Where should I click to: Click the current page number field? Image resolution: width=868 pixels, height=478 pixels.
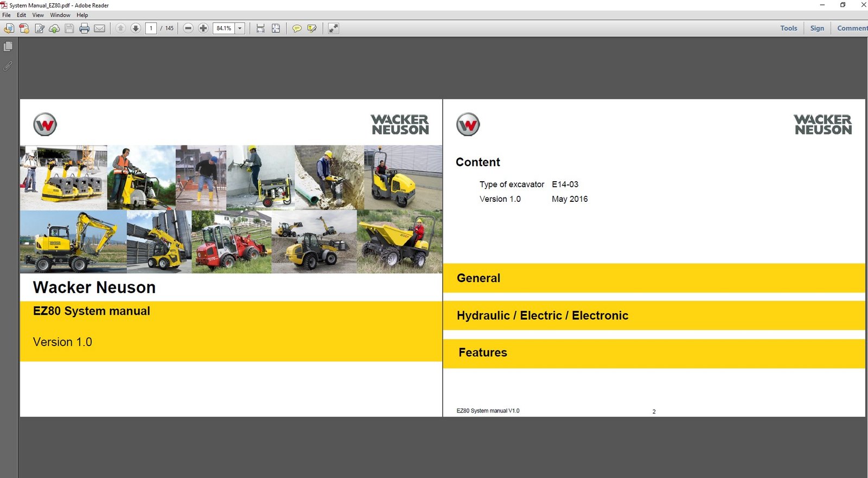pyautogui.click(x=151, y=28)
